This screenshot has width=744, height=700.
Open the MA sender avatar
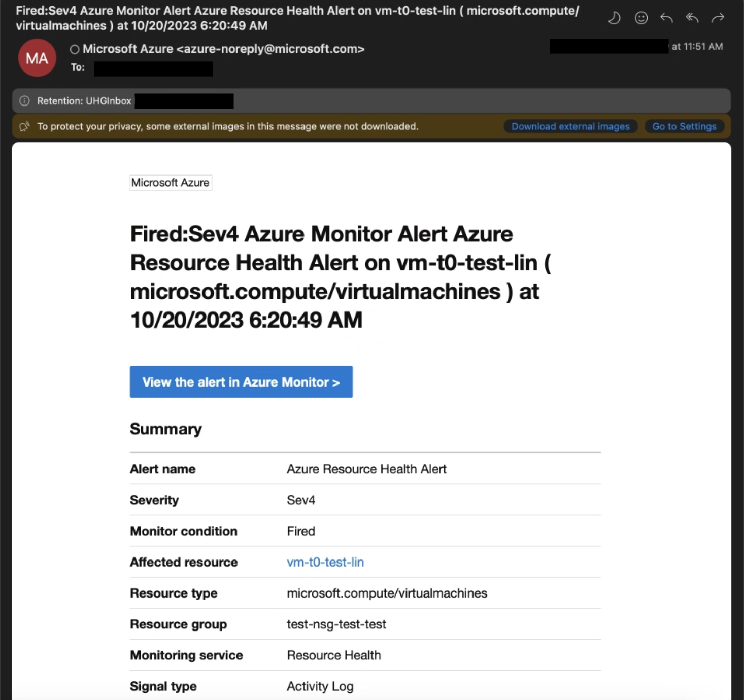(x=37, y=58)
